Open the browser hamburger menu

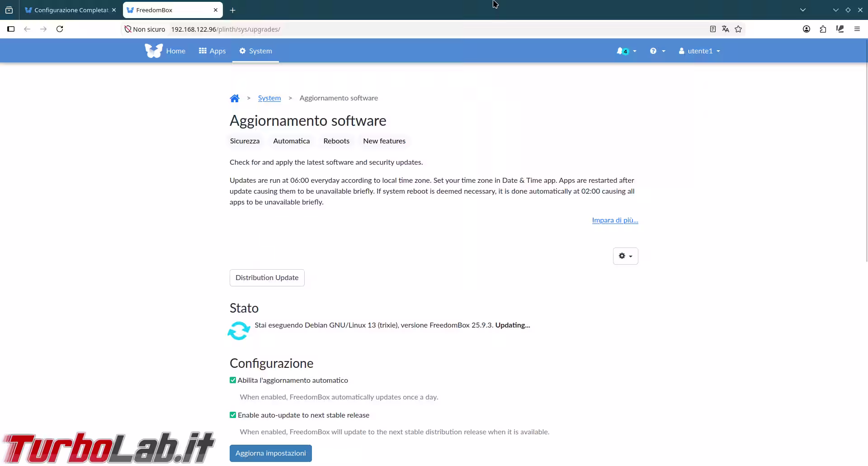[857, 29]
